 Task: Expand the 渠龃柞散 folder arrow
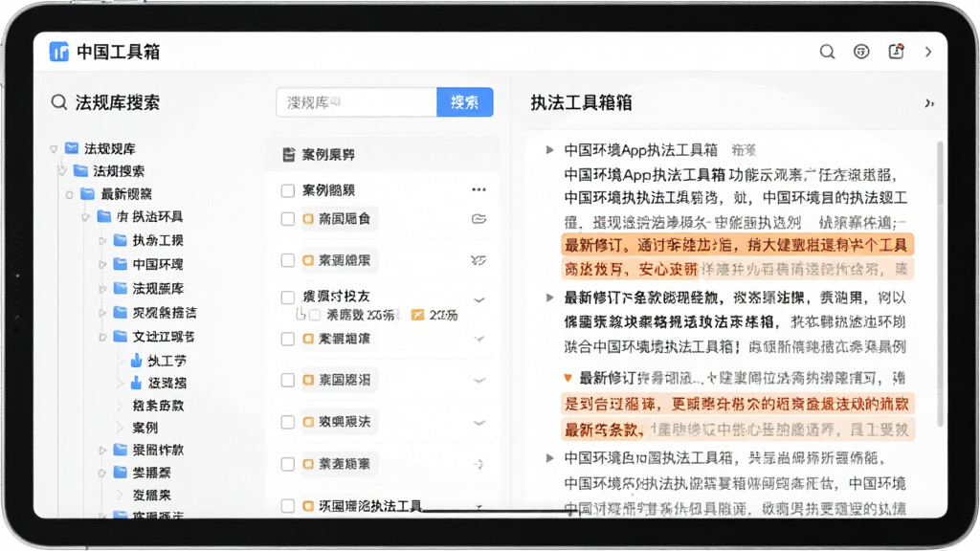tap(102, 450)
